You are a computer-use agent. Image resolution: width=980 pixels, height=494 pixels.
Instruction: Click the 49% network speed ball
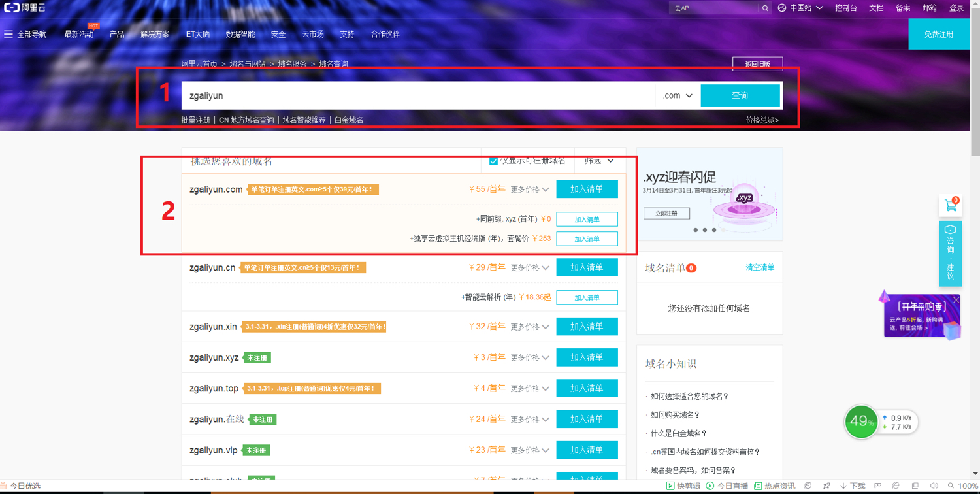(x=861, y=422)
